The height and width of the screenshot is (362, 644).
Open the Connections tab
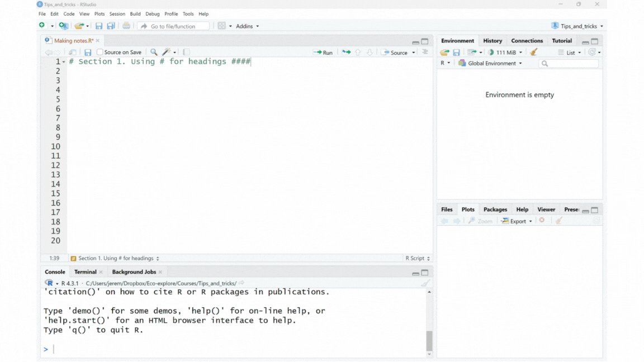(527, 41)
